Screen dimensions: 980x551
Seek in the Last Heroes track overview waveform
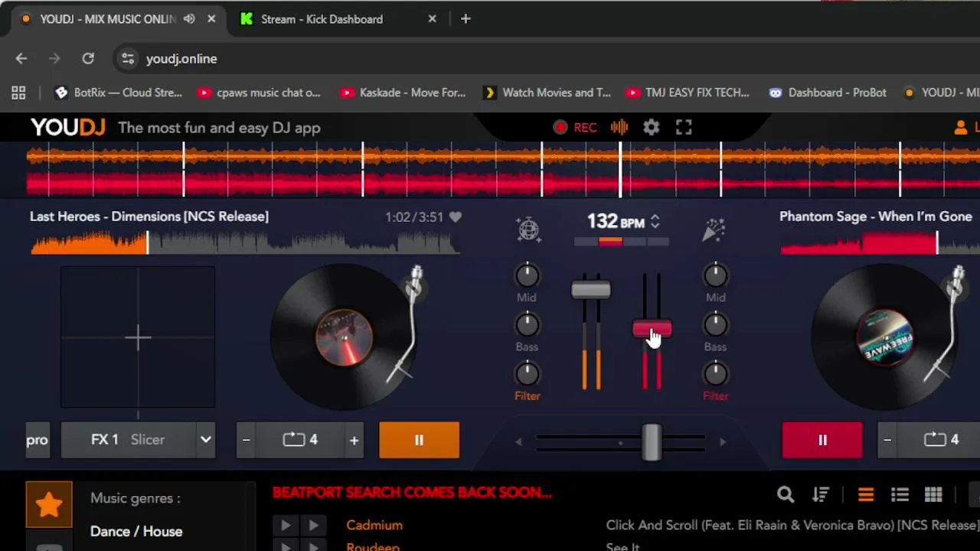245,243
